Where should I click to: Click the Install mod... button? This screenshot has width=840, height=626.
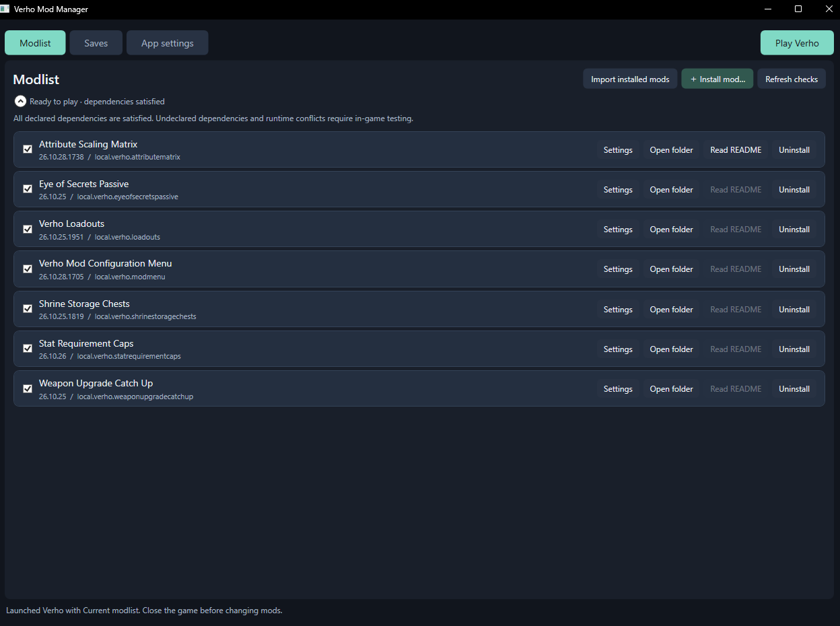tap(717, 79)
